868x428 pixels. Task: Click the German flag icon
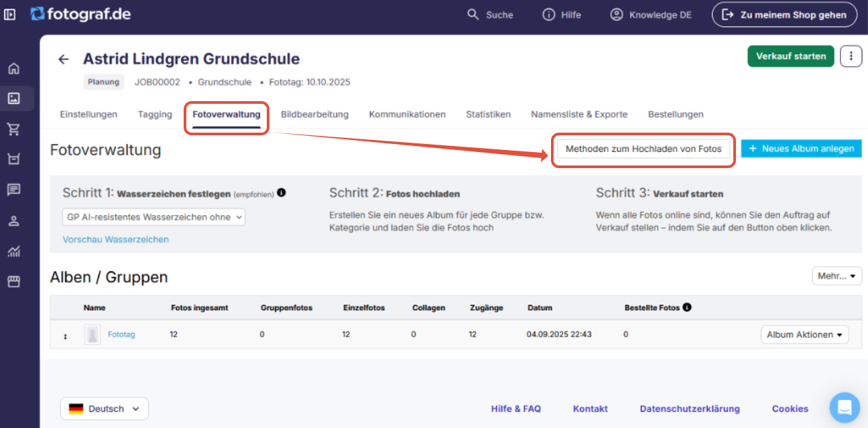(76, 409)
